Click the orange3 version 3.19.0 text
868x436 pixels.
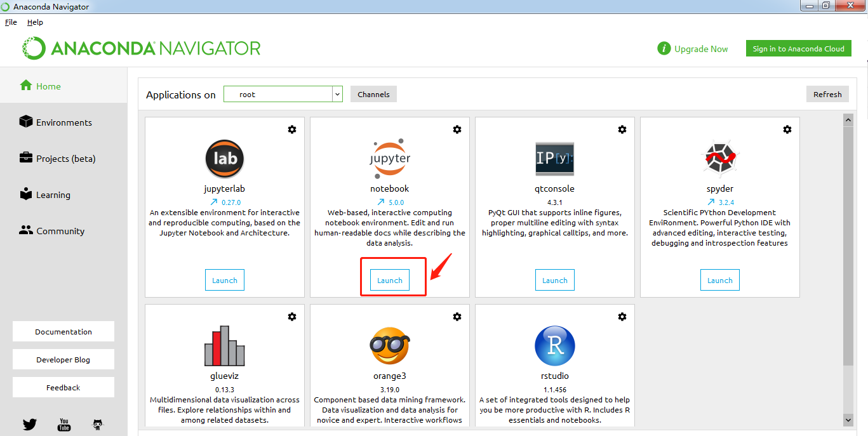pyautogui.click(x=390, y=390)
